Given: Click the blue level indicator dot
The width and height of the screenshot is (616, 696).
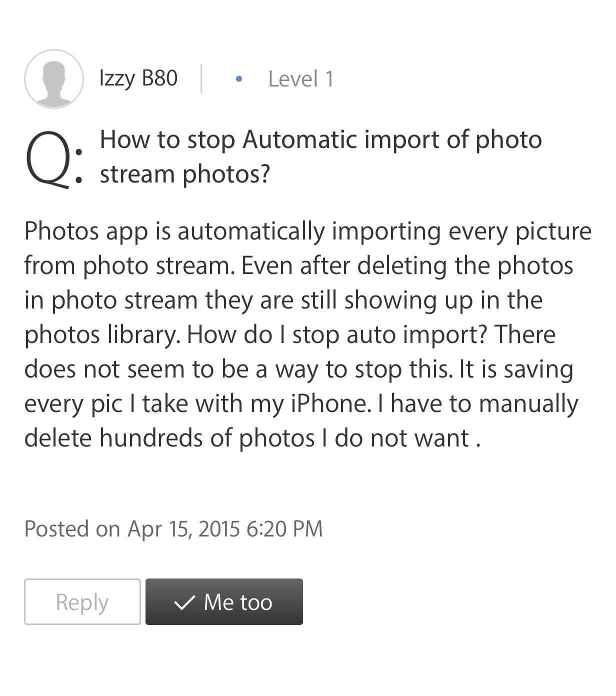Looking at the screenshot, I should pyautogui.click(x=239, y=78).
